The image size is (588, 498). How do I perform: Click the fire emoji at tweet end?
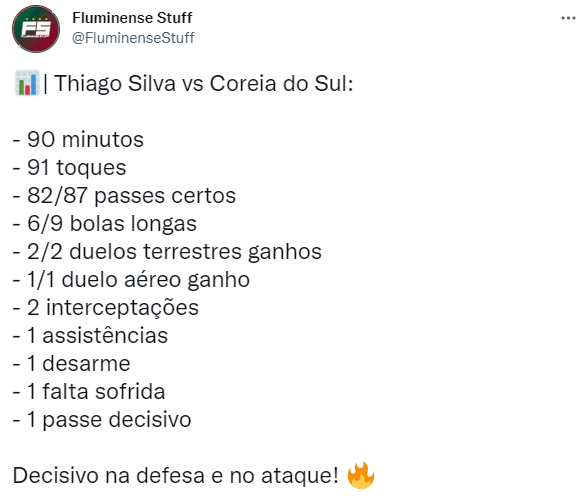click(x=361, y=475)
